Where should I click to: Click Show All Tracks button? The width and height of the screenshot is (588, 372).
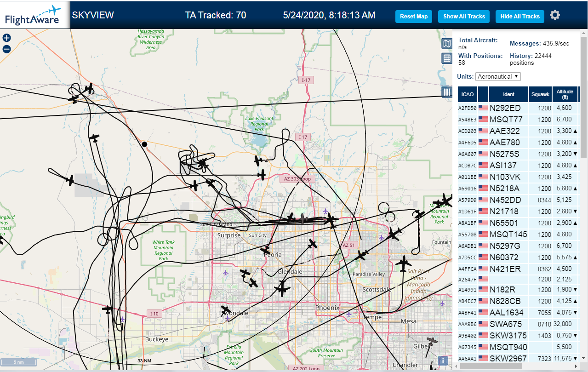point(464,17)
